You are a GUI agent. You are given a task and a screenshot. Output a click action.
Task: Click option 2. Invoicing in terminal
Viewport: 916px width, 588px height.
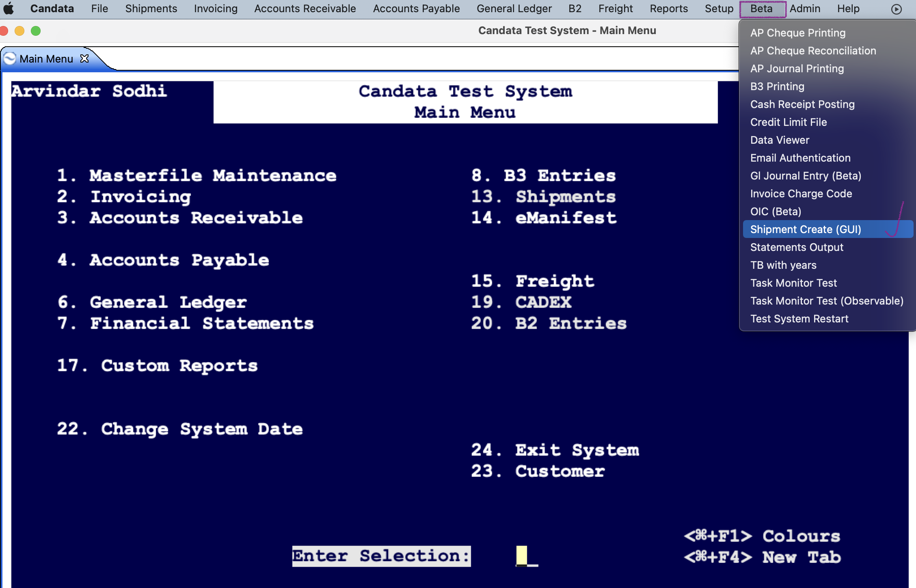[124, 197]
